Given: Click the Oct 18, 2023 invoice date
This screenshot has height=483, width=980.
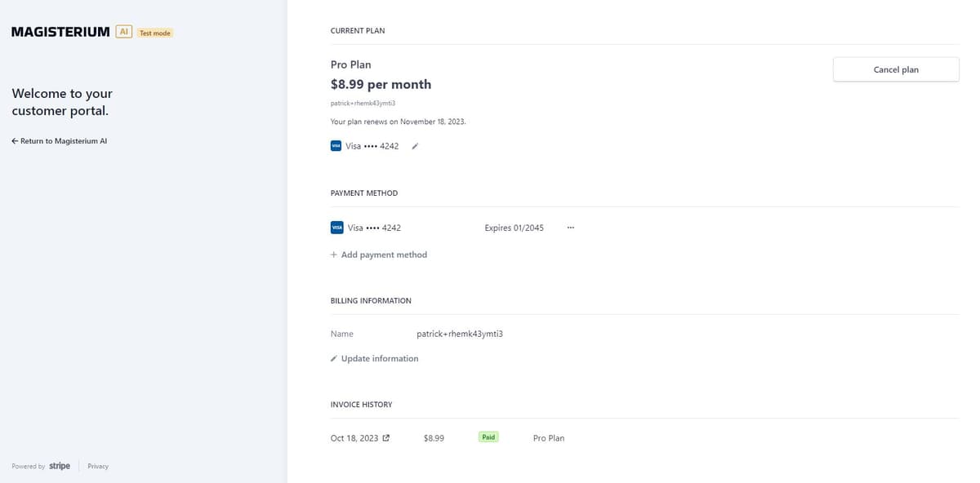Looking at the screenshot, I should pos(354,437).
